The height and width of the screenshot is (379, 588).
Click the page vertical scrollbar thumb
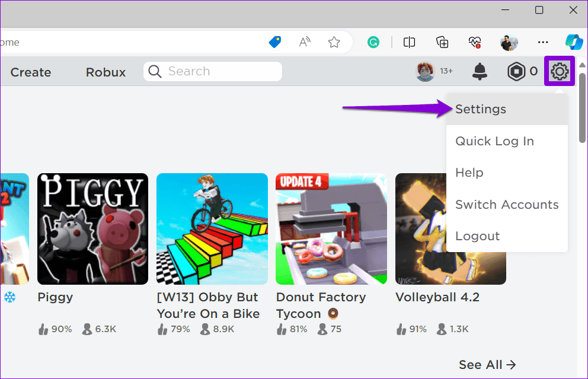pos(583,108)
